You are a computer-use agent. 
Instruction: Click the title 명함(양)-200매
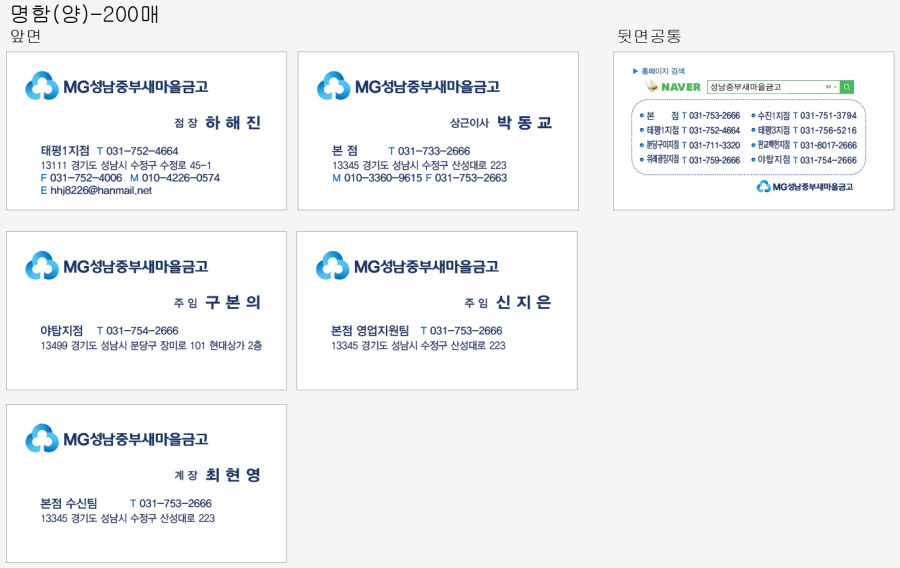click(84, 14)
